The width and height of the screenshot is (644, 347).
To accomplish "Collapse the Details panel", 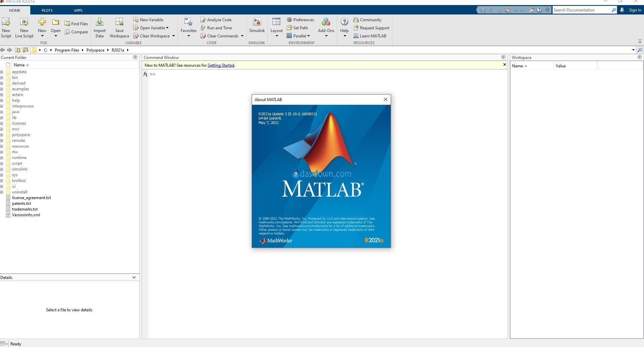I will click(134, 278).
